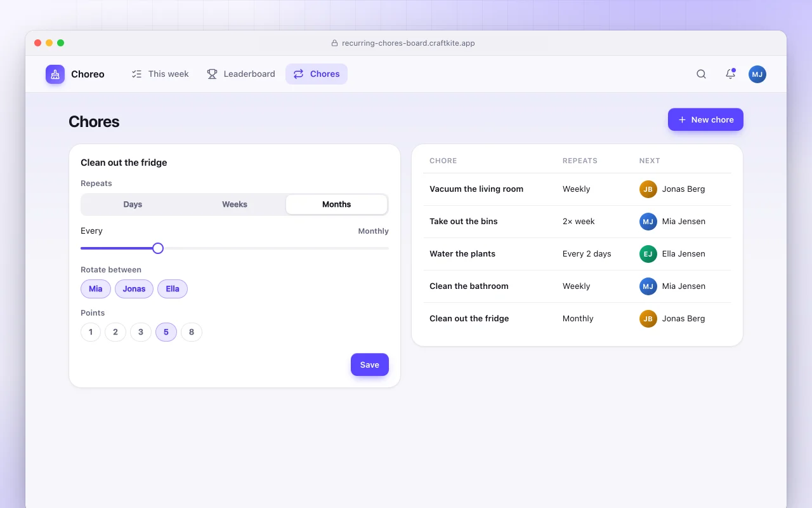
Task: Select the 5 points option
Action: tap(166, 332)
